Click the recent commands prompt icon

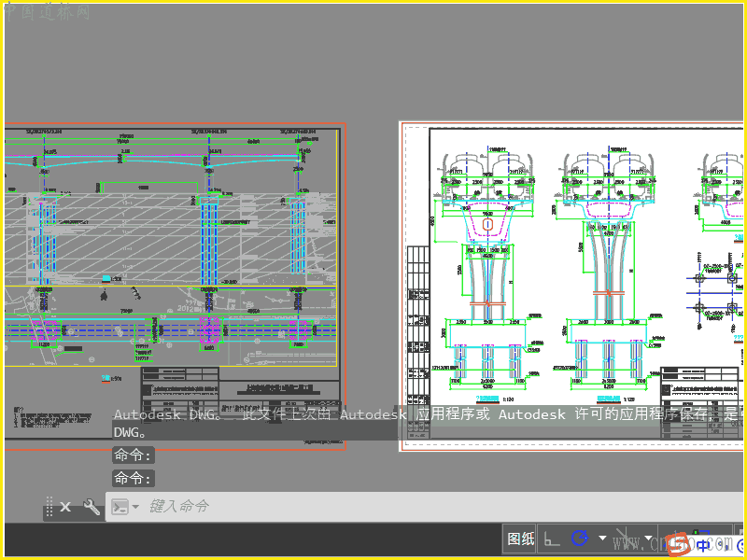point(120,507)
